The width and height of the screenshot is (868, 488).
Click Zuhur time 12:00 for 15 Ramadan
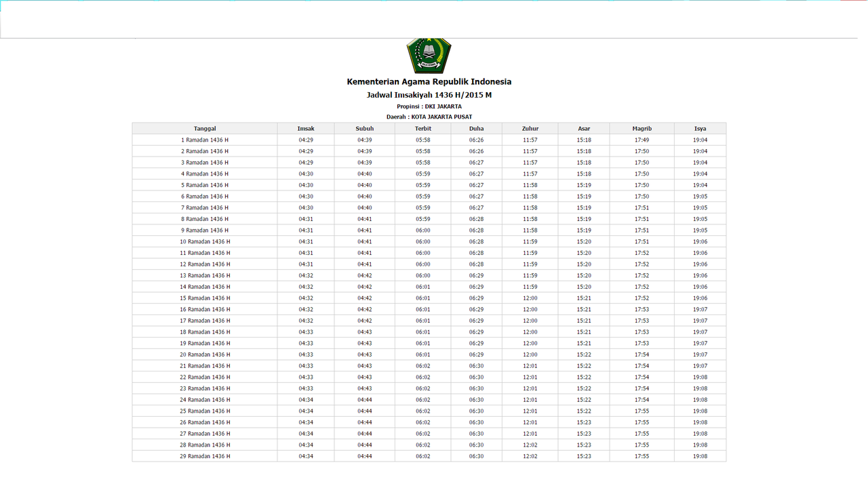pos(530,298)
